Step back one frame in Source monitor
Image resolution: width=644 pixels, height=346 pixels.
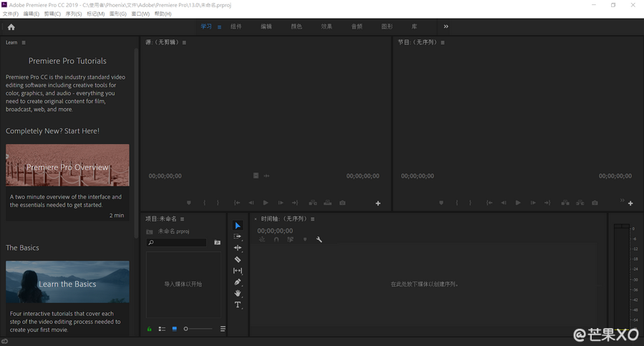(251, 203)
